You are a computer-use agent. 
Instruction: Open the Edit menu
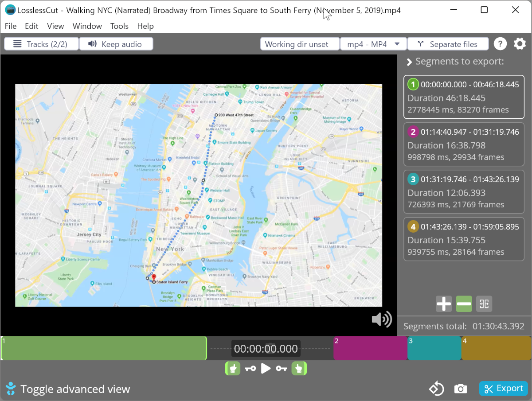31,26
